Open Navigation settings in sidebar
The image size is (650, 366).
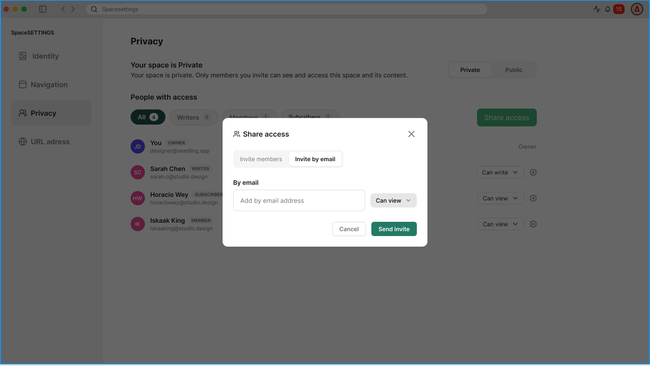pos(51,85)
